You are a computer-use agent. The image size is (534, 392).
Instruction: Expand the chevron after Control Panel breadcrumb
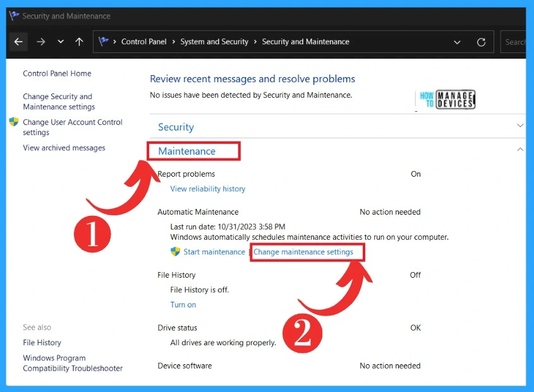[x=174, y=42]
